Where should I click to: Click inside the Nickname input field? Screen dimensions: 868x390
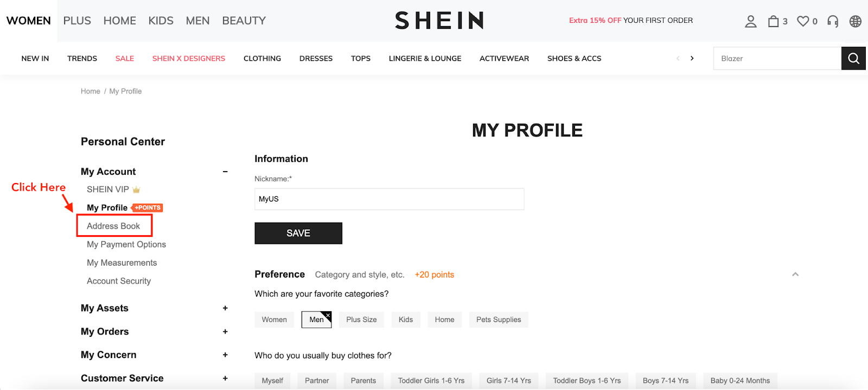coord(389,199)
